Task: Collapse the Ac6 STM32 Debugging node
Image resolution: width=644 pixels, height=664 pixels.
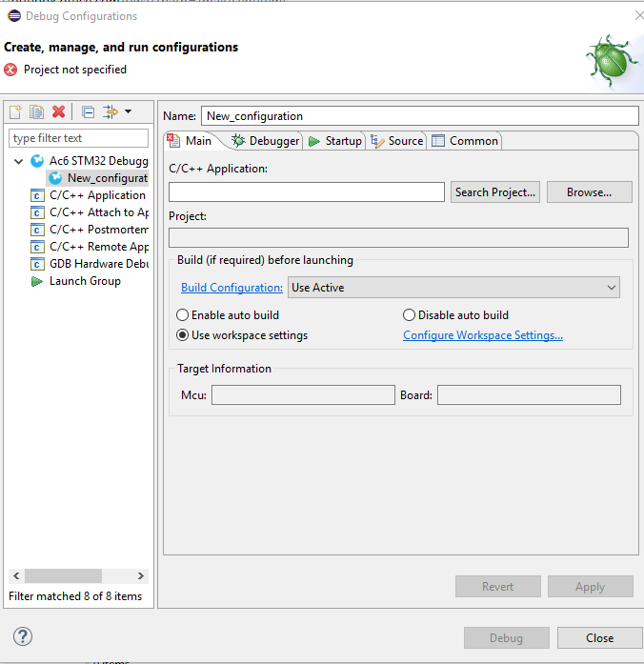Action: pos(18,161)
